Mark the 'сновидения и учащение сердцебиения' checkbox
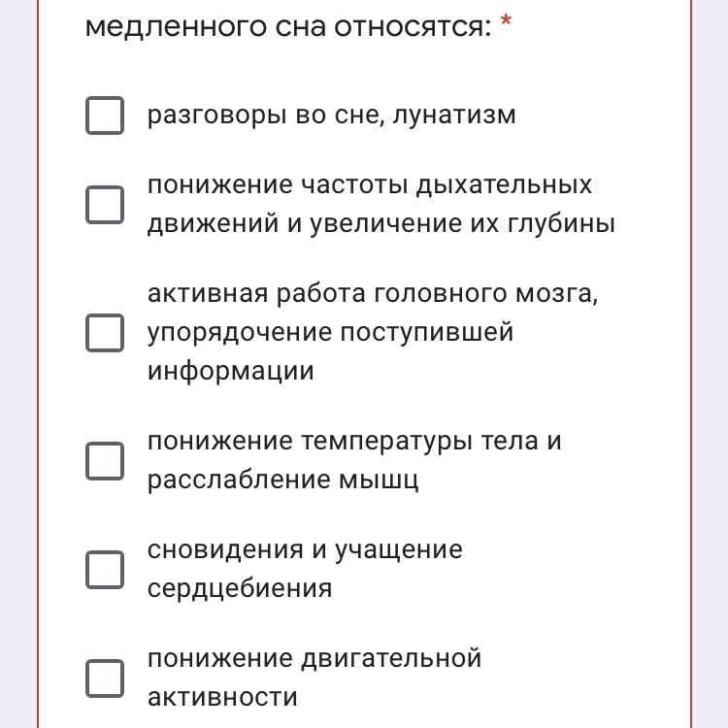 pos(105,570)
